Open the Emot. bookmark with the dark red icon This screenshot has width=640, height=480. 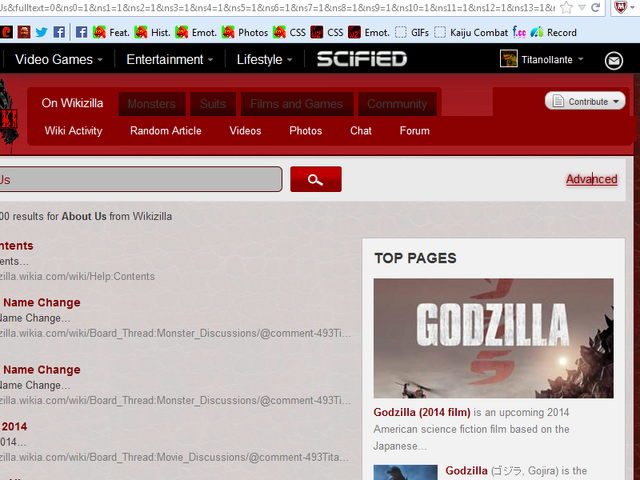tap(369, 32)
